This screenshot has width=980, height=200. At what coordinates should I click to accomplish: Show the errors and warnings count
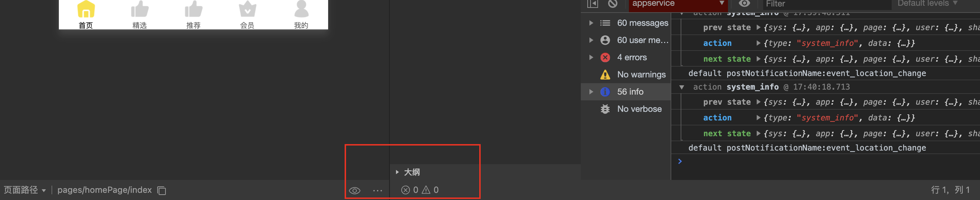[420, 190]
